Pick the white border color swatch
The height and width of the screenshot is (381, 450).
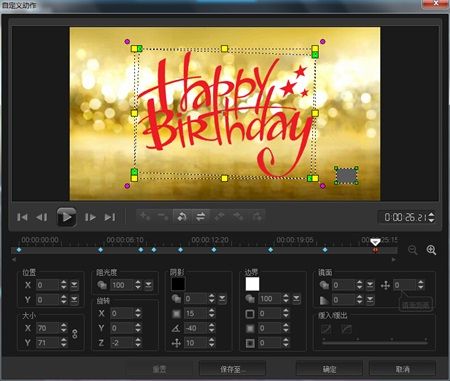click(x=252, y=284)
